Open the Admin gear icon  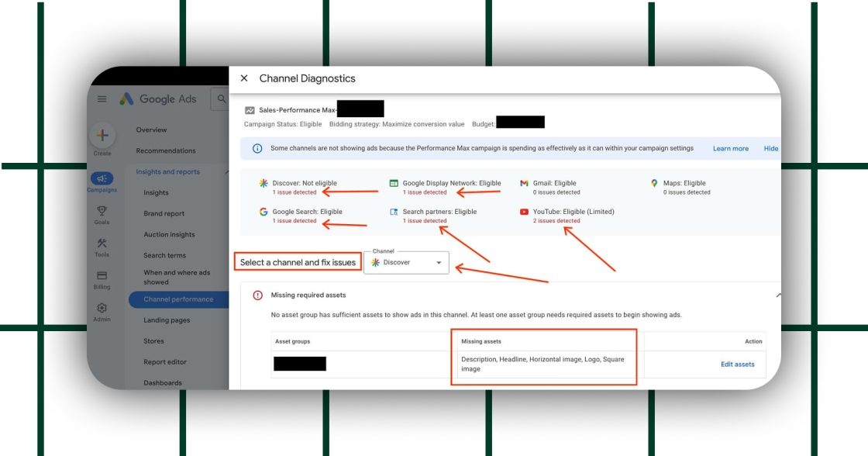(102, 308)
